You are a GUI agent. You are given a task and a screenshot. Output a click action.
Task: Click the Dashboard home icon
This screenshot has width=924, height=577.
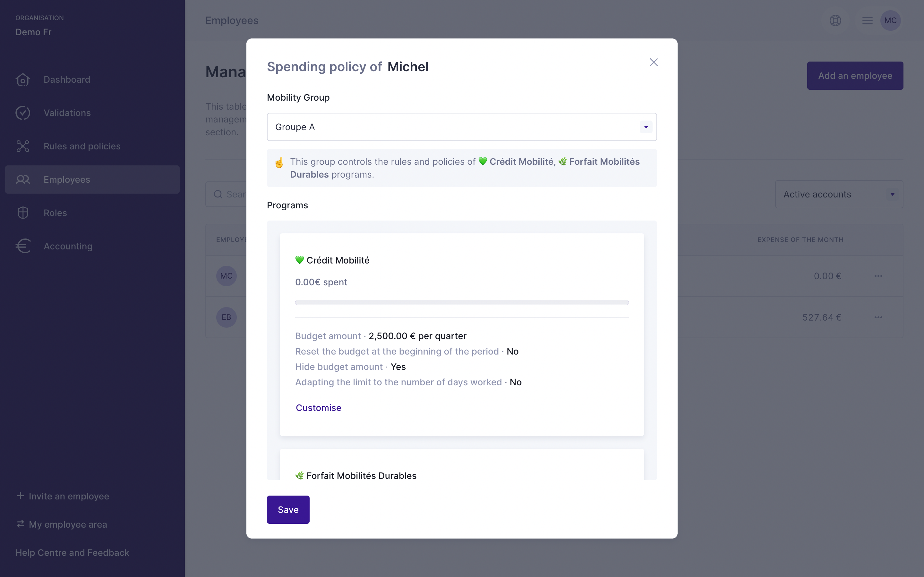pyautogui.click(x=23, y=80)
